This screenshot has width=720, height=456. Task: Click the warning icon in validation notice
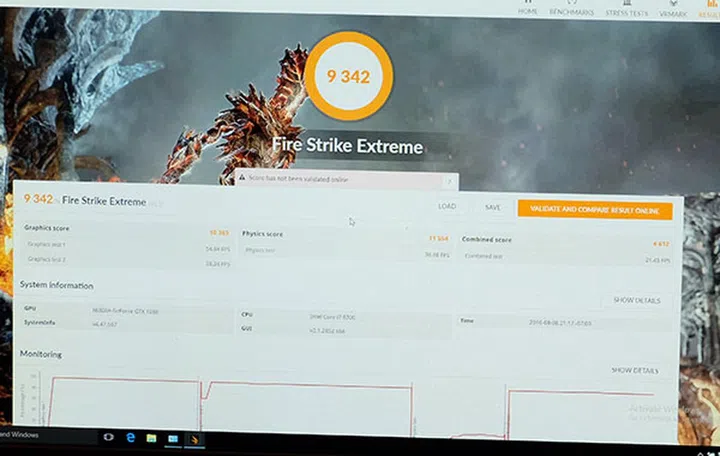point(241,178)
